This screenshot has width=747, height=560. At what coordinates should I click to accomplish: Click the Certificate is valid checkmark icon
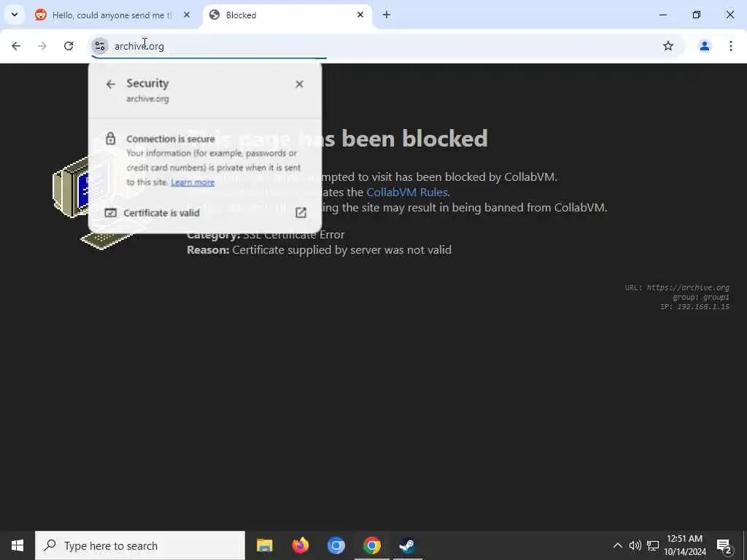pos(111,213)
